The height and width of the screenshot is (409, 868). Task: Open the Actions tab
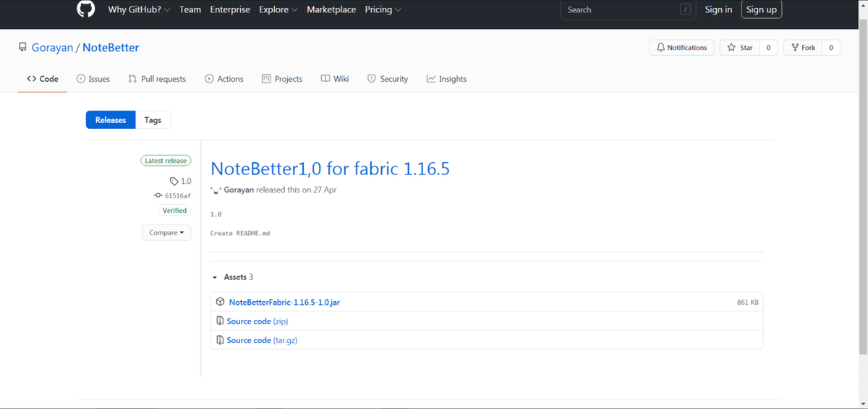tap(224, 79)
